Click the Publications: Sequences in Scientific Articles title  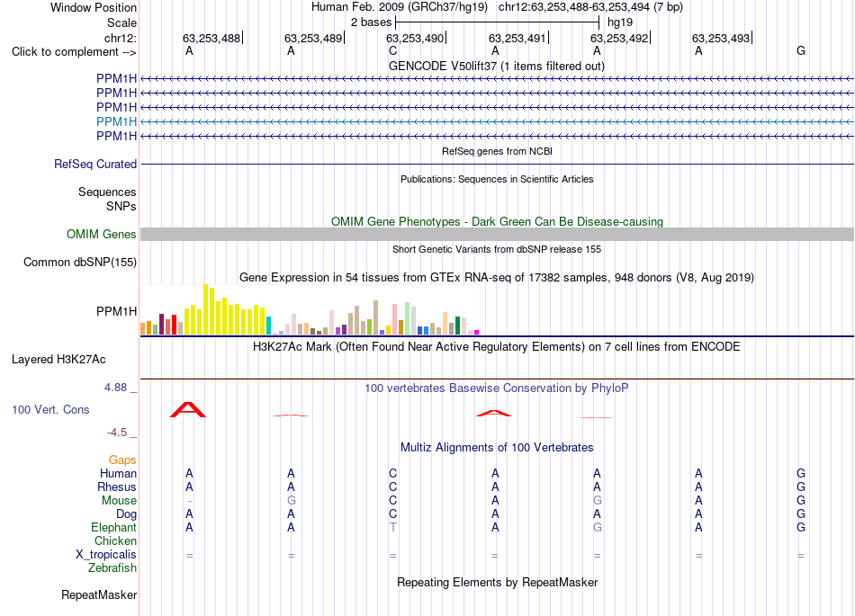(x=497, y=179)
